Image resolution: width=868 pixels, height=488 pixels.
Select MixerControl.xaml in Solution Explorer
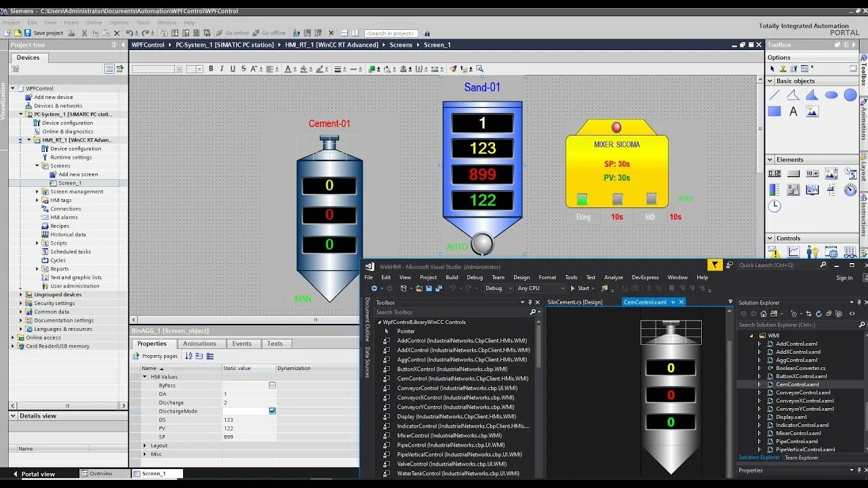point(798,433)
